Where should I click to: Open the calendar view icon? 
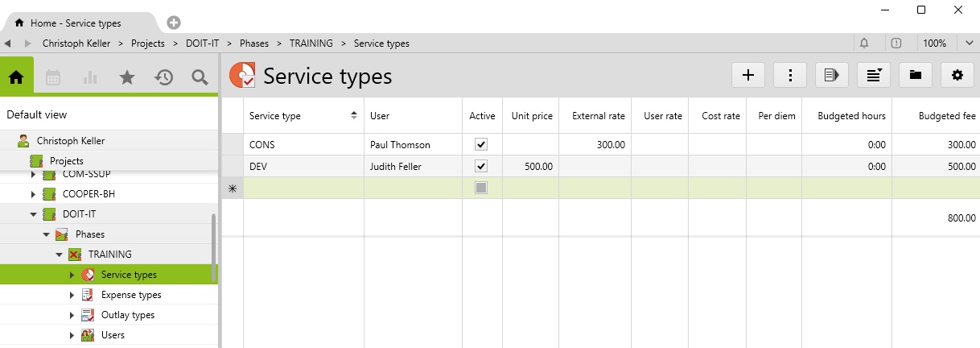tap(53, 77)
